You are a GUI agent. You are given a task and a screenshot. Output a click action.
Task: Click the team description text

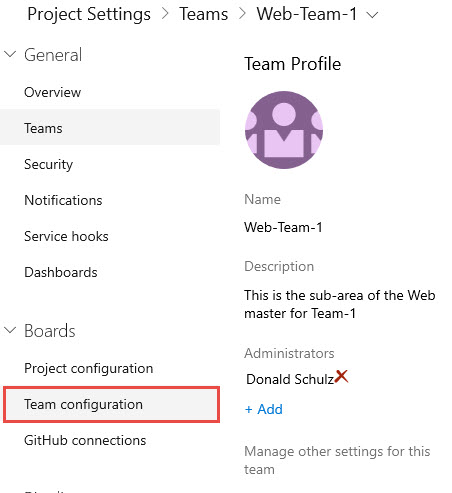click(339, 304)
